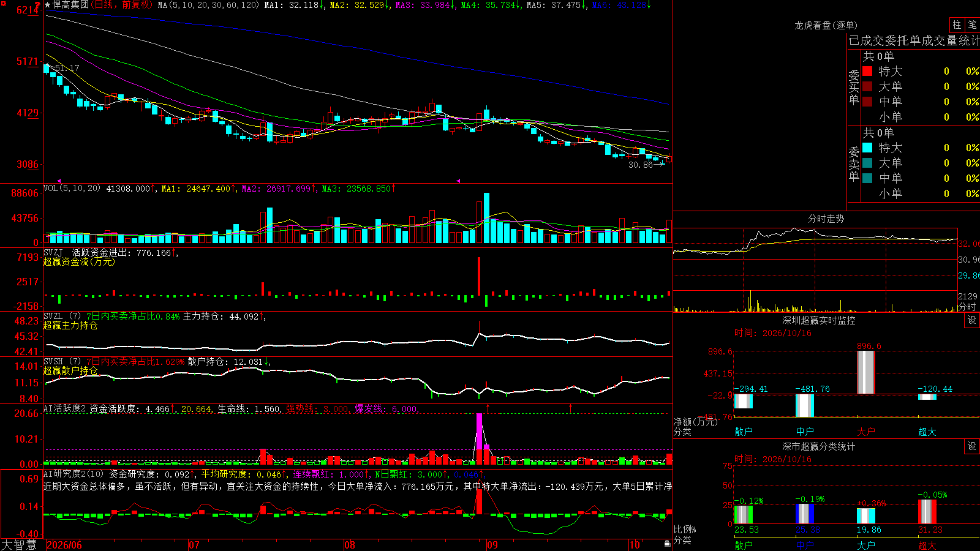Click the star icon before 悍高集团
The image size is (980, 551).
(48, 5)
